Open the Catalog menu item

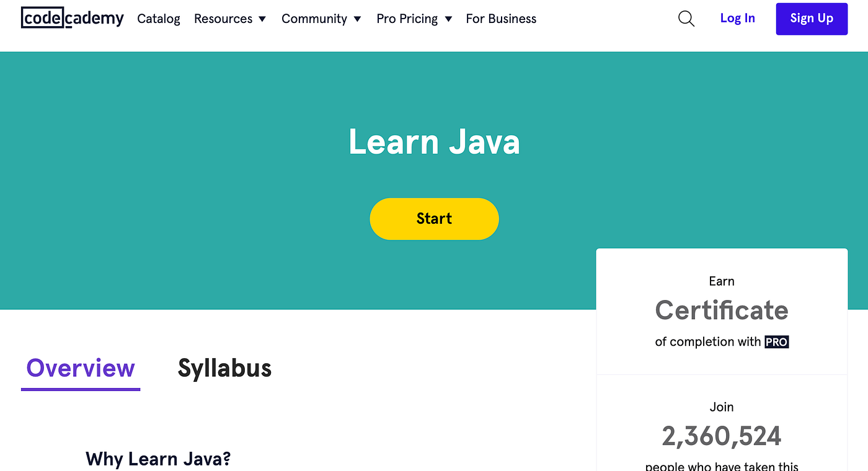coord(158,19)
